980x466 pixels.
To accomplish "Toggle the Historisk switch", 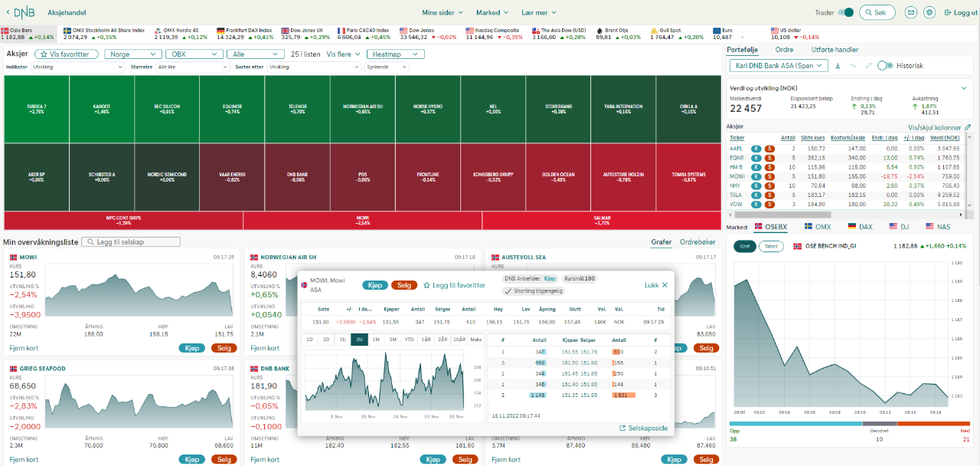I will click(885, 66).
